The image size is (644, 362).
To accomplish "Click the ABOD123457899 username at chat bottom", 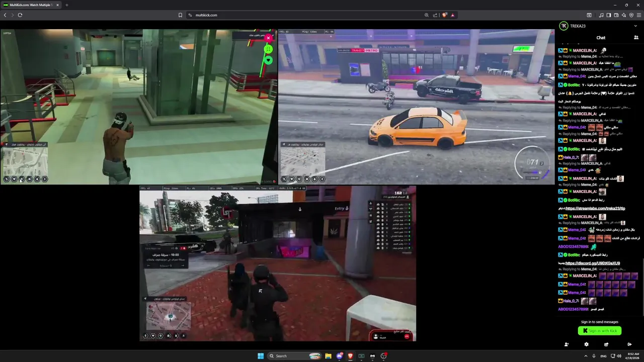I will [573, 309].
